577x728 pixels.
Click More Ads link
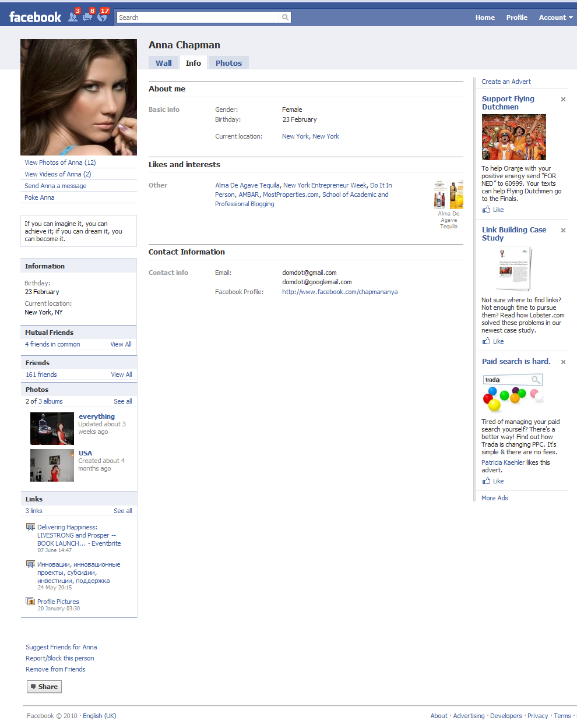click(495, 498)
